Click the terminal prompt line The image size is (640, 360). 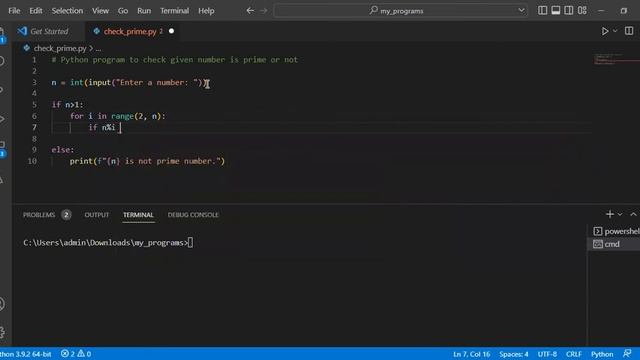pyautogui.click(x=108, y=243)
